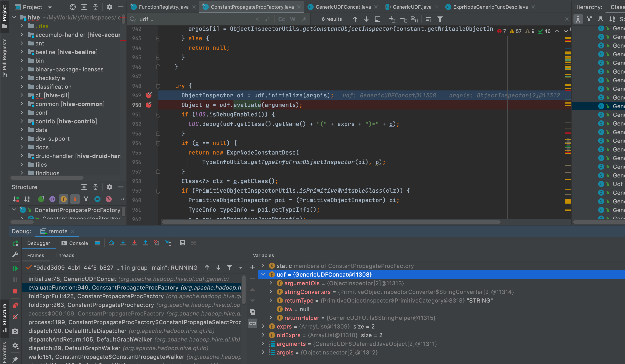Open the Evaluate Expression calculator
This screenshot has width=625, height=364.
click(x=182, y=243)
